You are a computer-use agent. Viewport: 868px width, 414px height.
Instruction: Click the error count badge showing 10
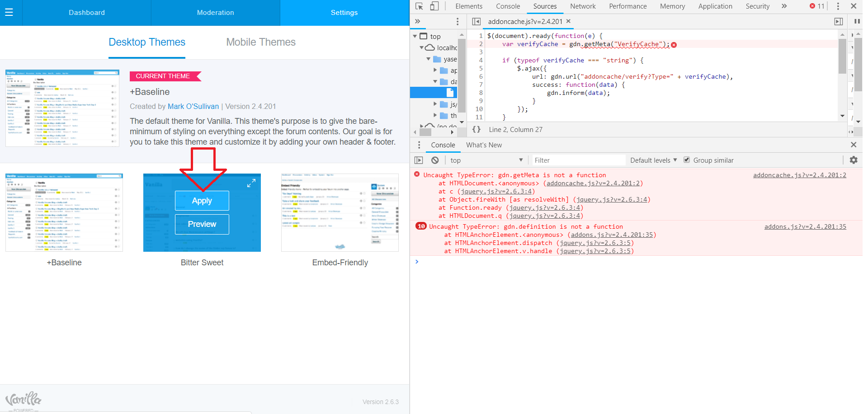[421, 226]
